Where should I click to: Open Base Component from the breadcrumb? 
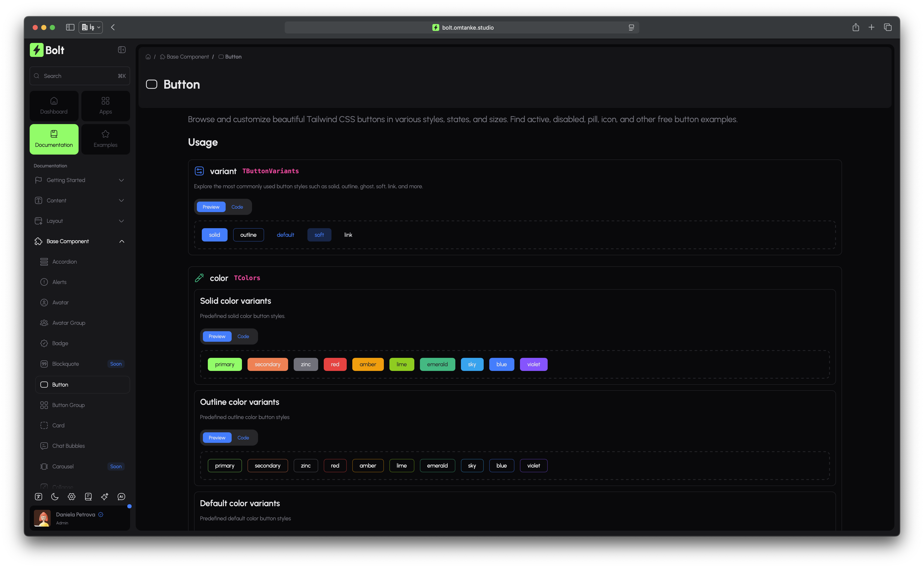click(x=188, y=56)
